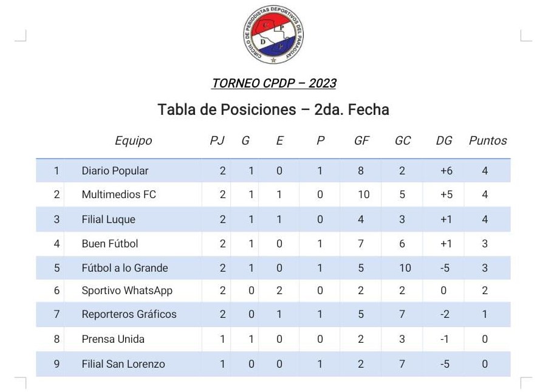Click the Prensa Unida team name
Viewport: 551px width, 392px height.
pyautogui.click(x=113, y=339)
